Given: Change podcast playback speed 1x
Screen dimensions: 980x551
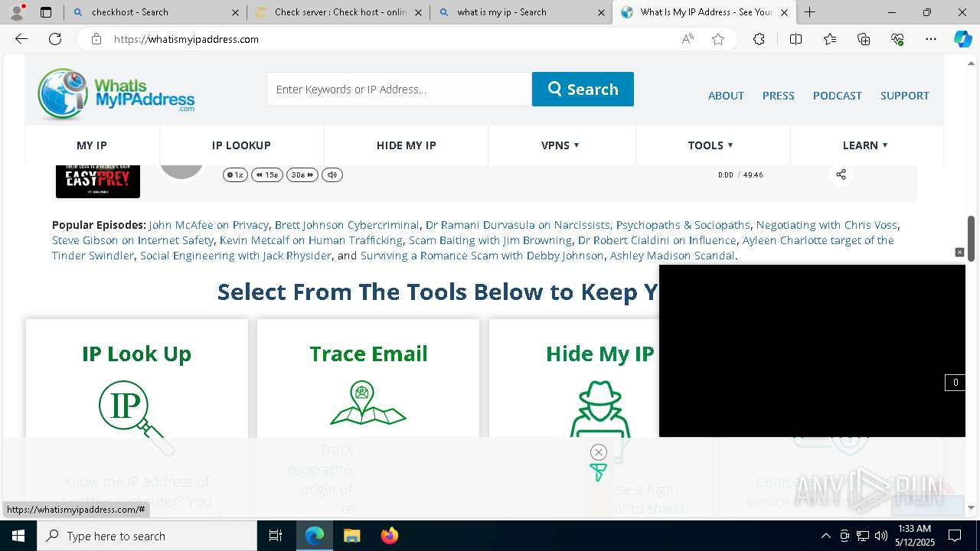Looking at the screenshot, I should point(235,174).
